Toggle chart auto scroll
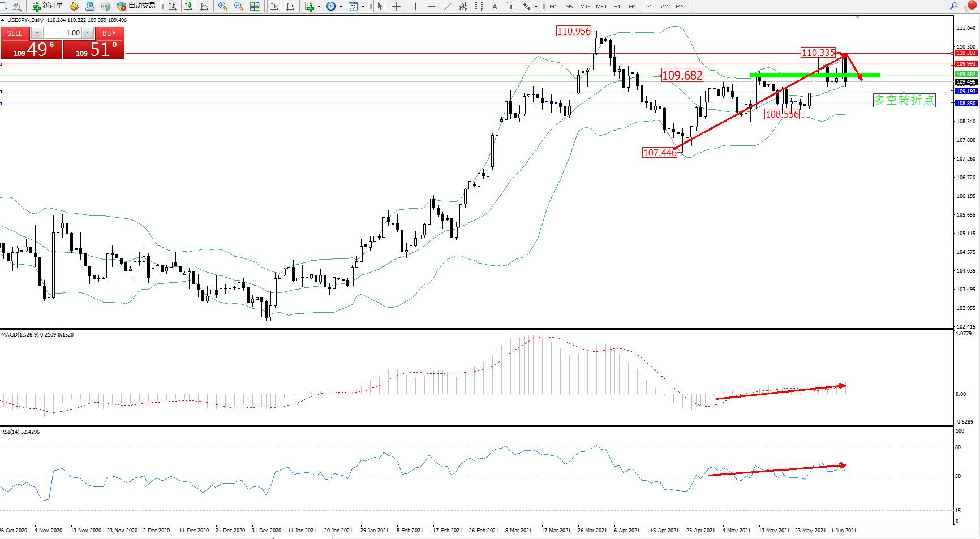Image resolution: width=980 pixels, height=539 pixels. point(274,6)
